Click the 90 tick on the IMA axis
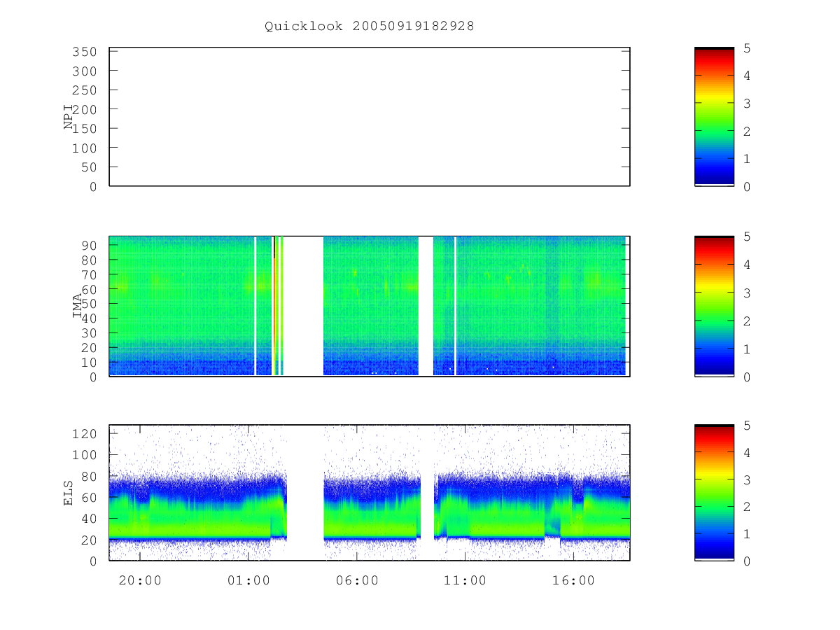Image resolution: width=840 pixels, height=630 pixels. [89, 245]
